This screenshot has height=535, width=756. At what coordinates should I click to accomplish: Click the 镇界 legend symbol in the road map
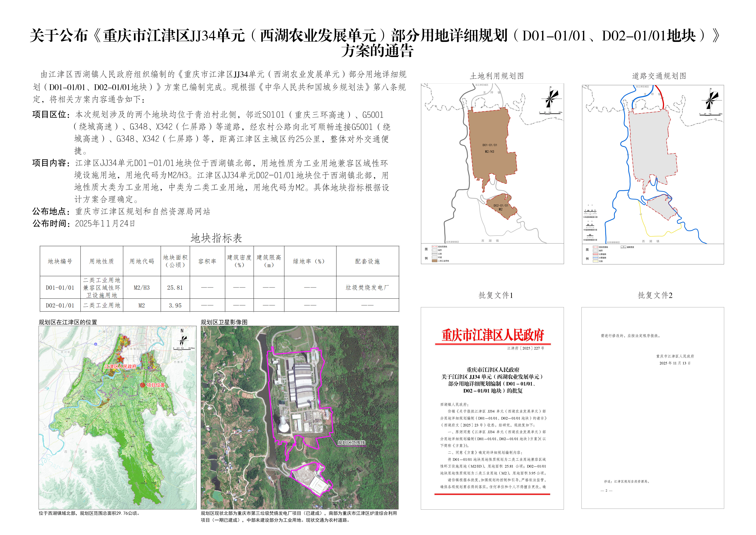click(596, 251)
